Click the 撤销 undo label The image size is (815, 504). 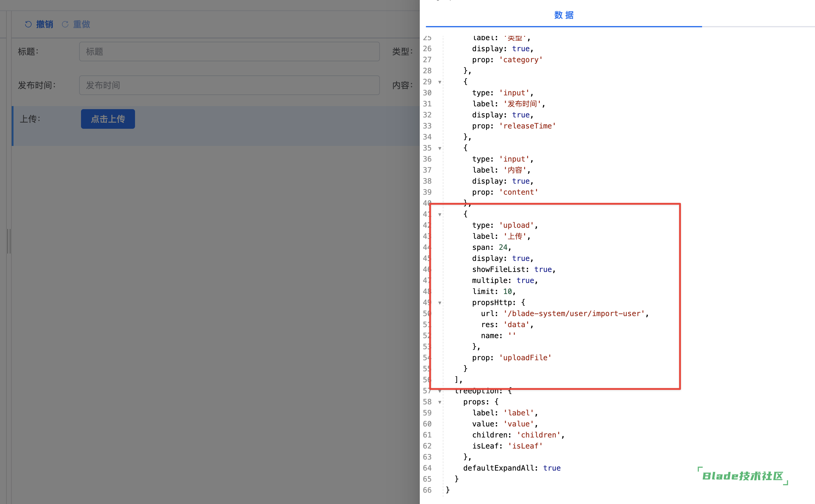click(45, 24)
